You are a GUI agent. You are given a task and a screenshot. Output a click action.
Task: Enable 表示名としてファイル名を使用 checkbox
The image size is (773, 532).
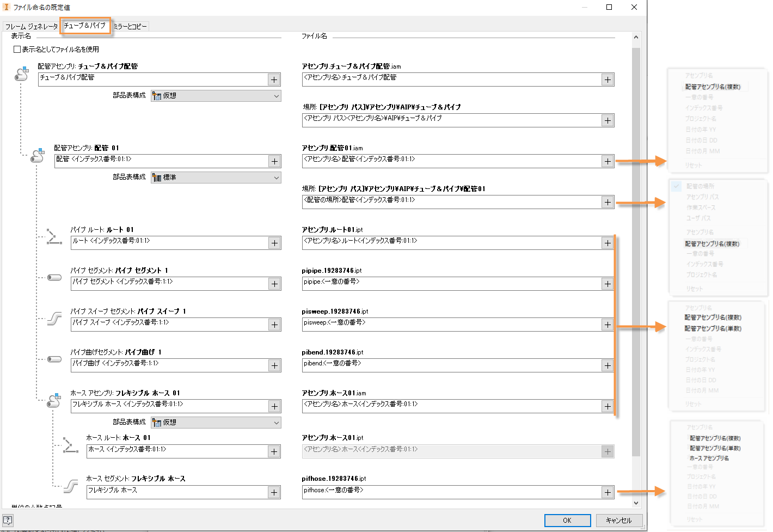(x=17, y=49)
